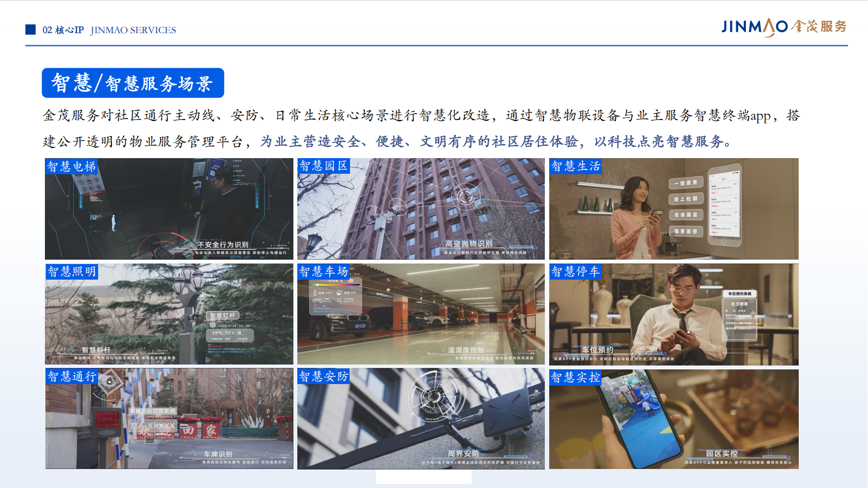Image resolution: width=868 pixels, height=488 pixels.
Task: Open the 智慧电梯 elevator thumbnail
Action: [x=169, y=209]
